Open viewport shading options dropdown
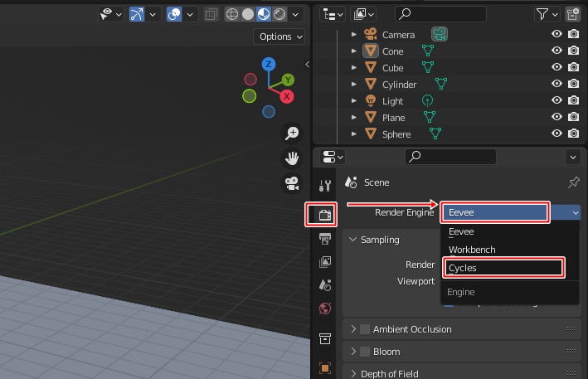The image size is (588, 379). (295, 15)
